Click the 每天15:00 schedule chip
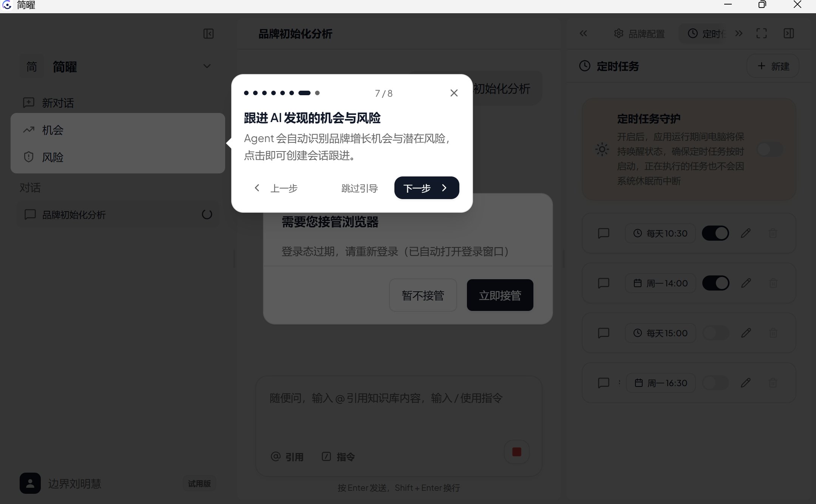 (660, 333)
